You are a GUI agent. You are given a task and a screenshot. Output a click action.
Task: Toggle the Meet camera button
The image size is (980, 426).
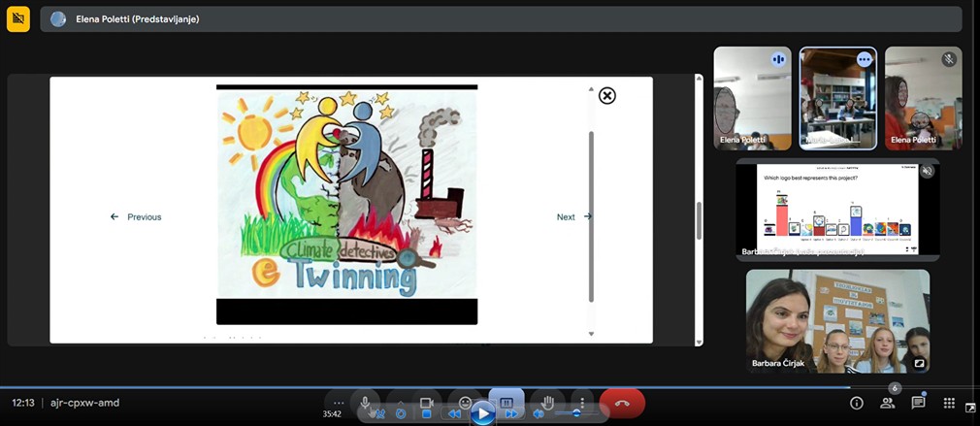[x=427, y=403]
